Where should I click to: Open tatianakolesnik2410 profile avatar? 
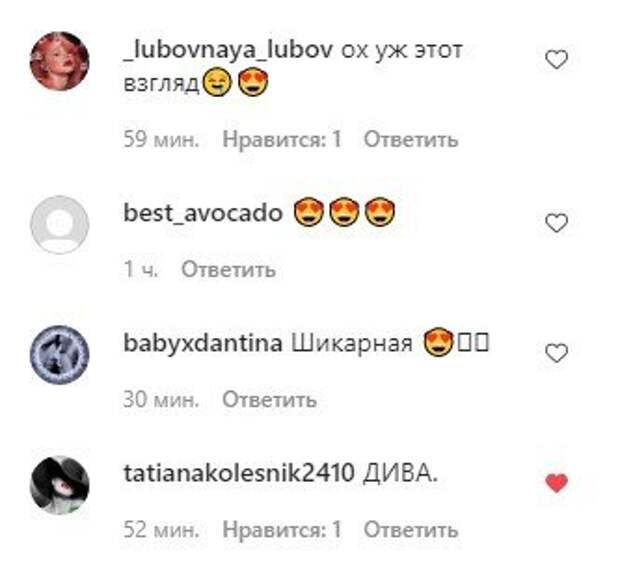point(60,485)
